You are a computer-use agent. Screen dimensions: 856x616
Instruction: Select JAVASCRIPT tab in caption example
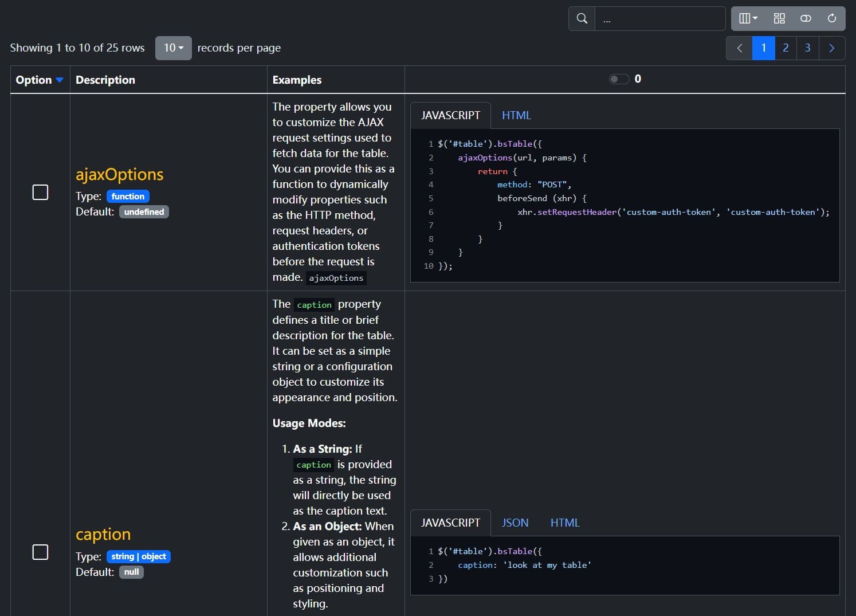coord(450,523)
